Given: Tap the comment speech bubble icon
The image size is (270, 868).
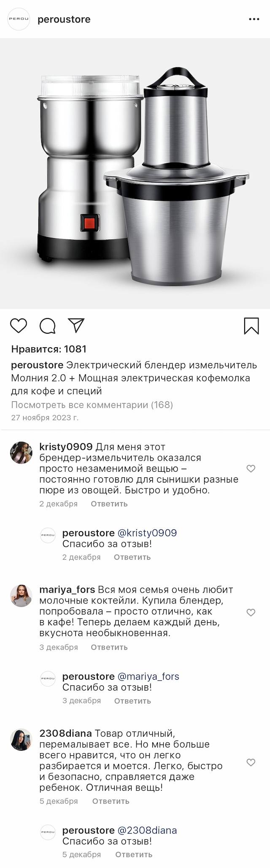Looking at the screenshot, I should pos(48,326).
